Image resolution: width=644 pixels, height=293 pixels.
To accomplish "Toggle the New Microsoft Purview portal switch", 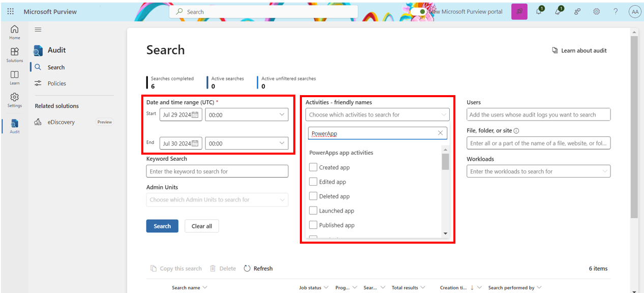I will [419, 11].
